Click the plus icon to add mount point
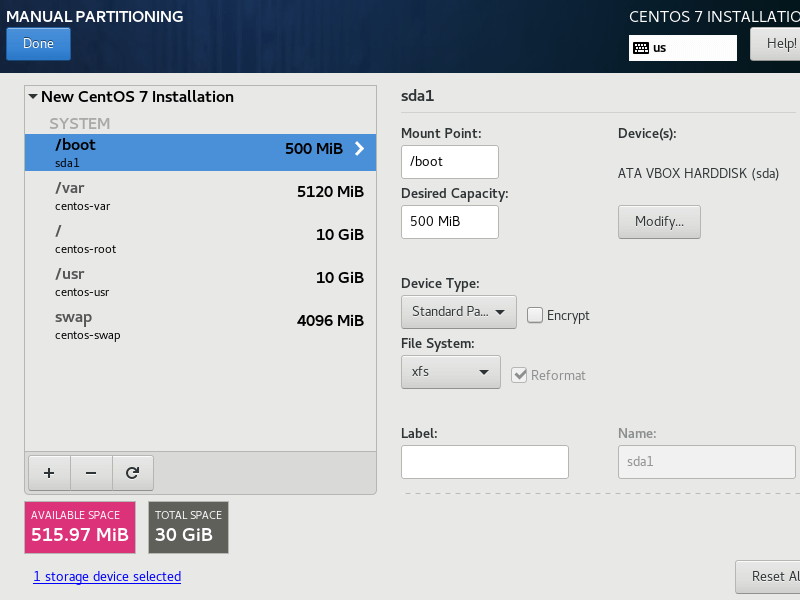800x600 pixels. (x=49, y=471)
